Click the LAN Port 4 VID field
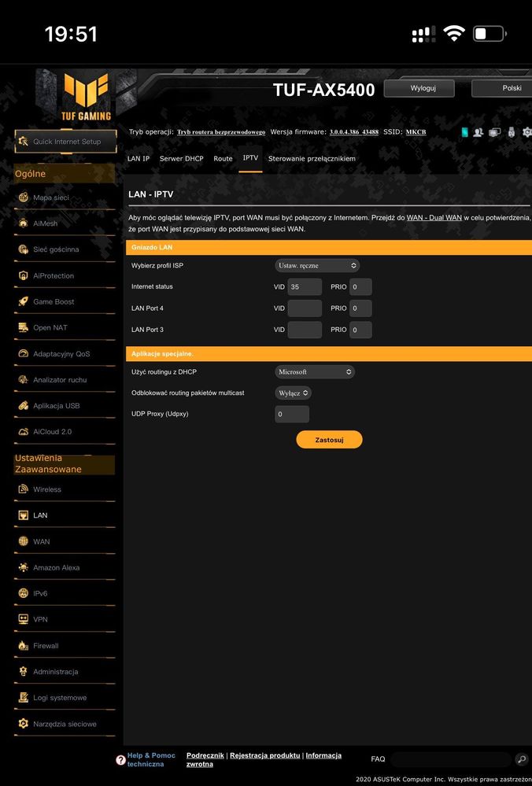Image resolution: width=532 pixels, height=786 pixels. coord(305,308)
